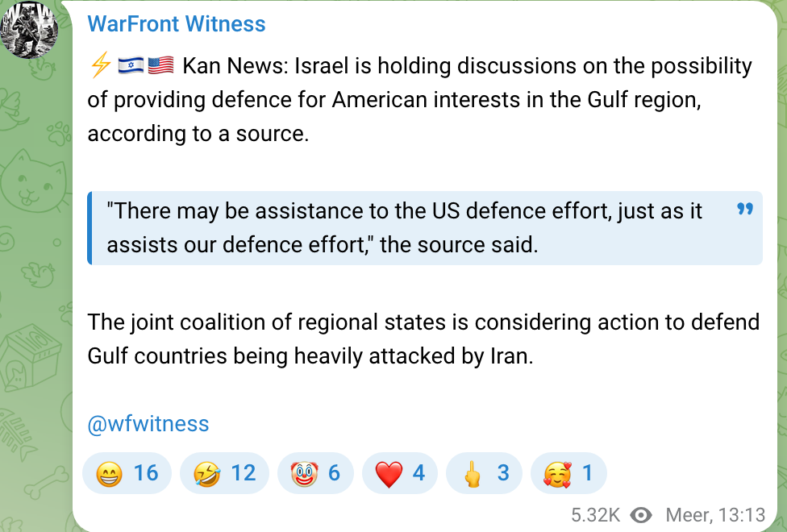
Task: Click the eye views icon
Action: [642, 515]
